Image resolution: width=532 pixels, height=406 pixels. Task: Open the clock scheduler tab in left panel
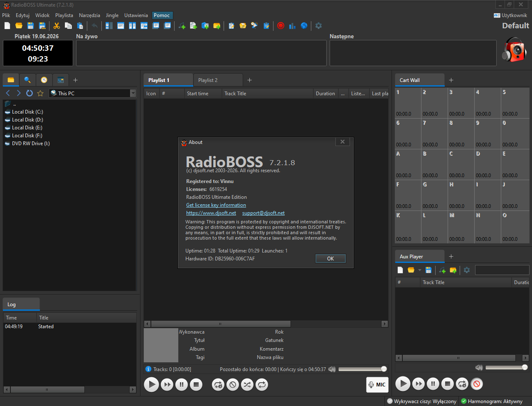tap(44, 80)
